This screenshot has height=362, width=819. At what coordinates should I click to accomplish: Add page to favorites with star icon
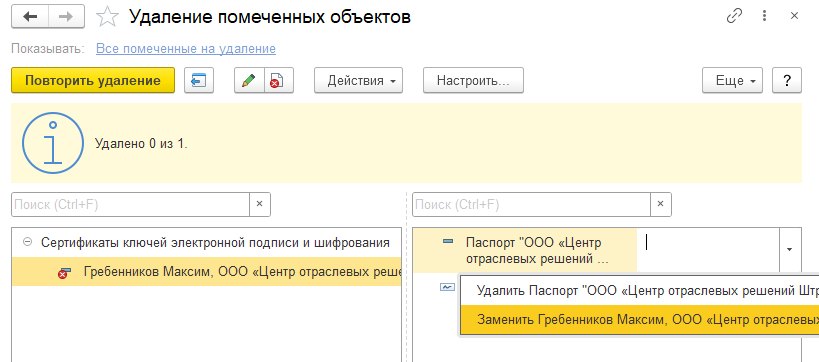[108, 17]
